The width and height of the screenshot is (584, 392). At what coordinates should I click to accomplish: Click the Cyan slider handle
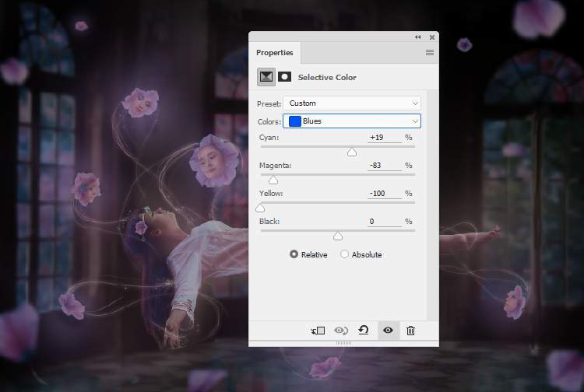pyautogui.click(x=352, y=152)
